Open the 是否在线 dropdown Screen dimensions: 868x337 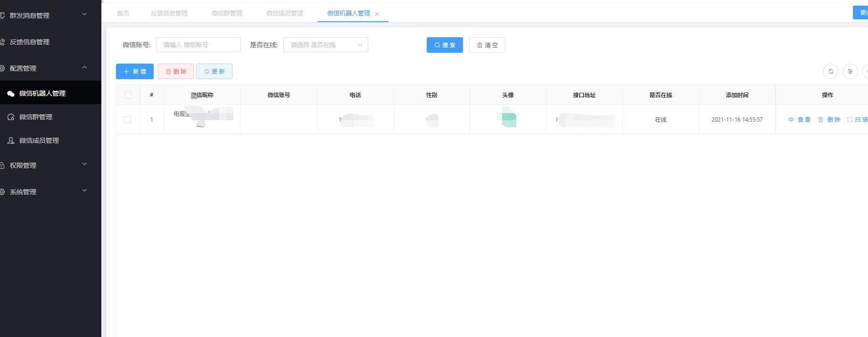tap(326, 45)
